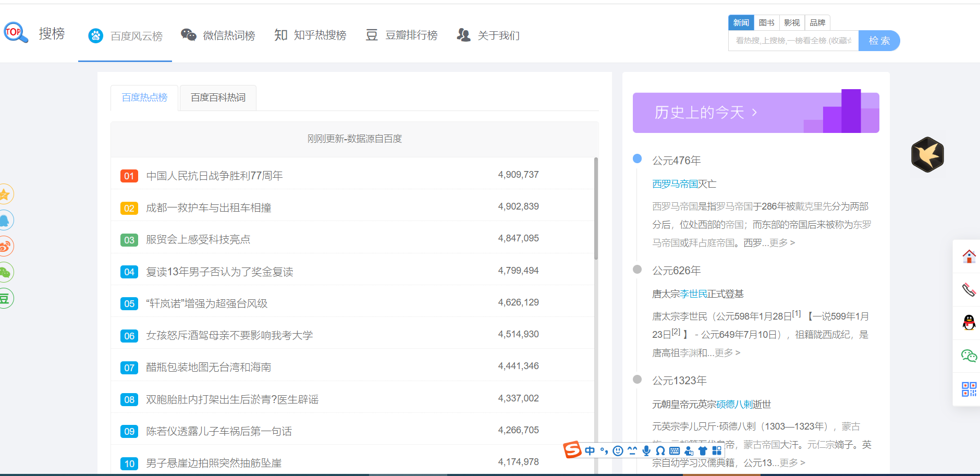Click the hot search keyword input field
The width and height of the screenshot is (980, 476).
pyautogui.click(x=793, y=41)
